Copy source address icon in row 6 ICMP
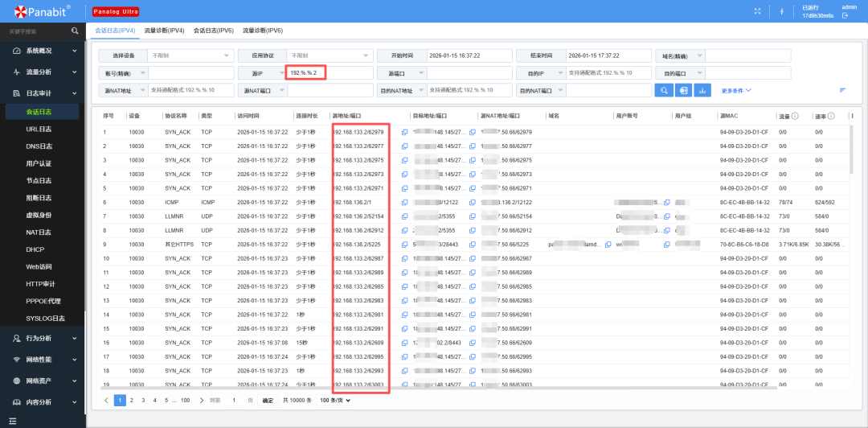This screenshot has height=428, width=868. pos(404,203)
